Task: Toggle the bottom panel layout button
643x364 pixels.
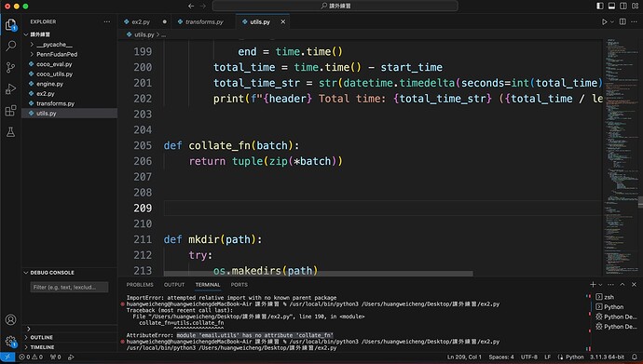Action: (x=611, y=6)
